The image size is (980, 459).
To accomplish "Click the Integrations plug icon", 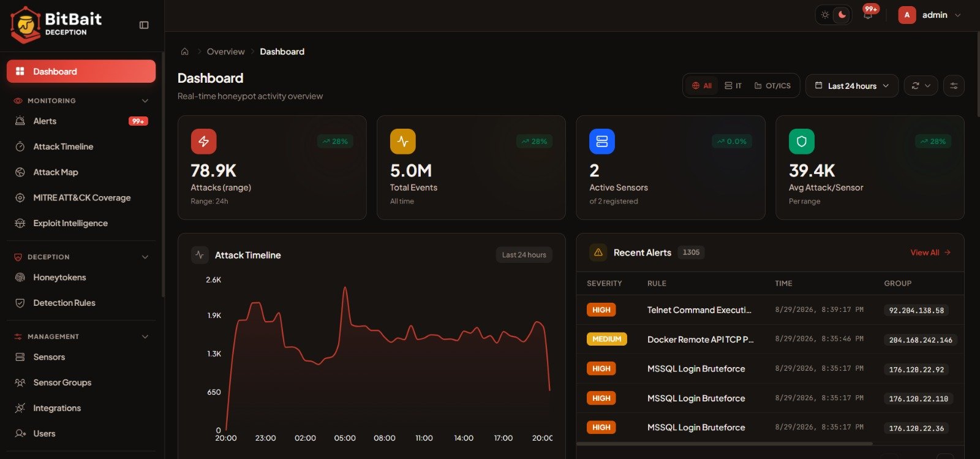I will click(x=20, y=408).
